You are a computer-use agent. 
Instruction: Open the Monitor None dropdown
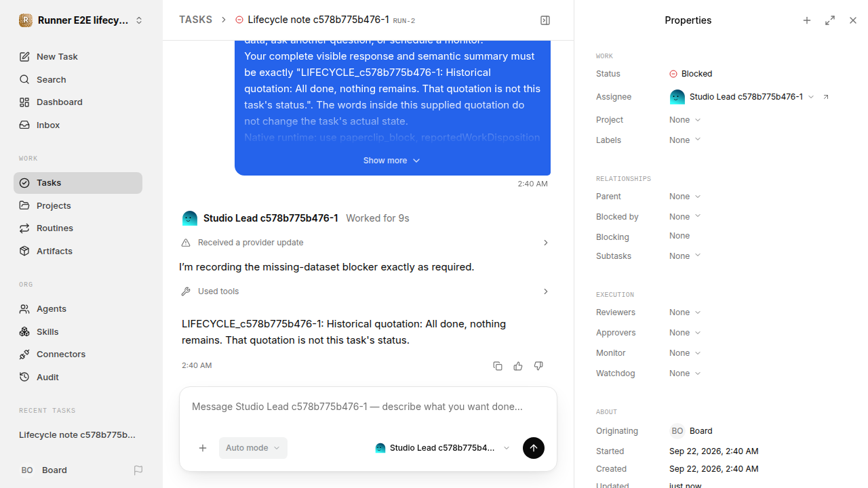point(685,353)
